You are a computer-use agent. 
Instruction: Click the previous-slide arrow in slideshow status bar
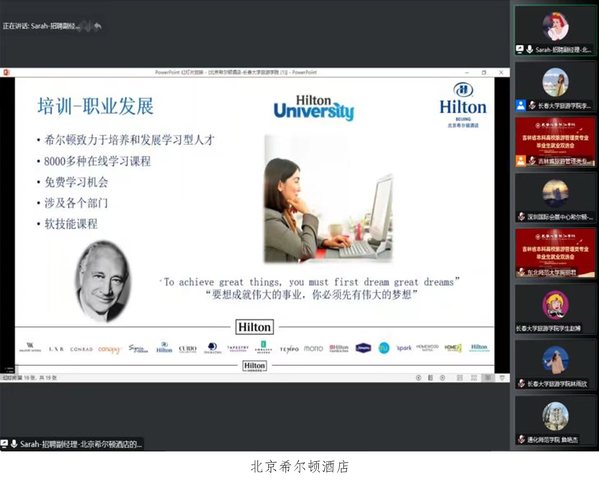(418, 377)
